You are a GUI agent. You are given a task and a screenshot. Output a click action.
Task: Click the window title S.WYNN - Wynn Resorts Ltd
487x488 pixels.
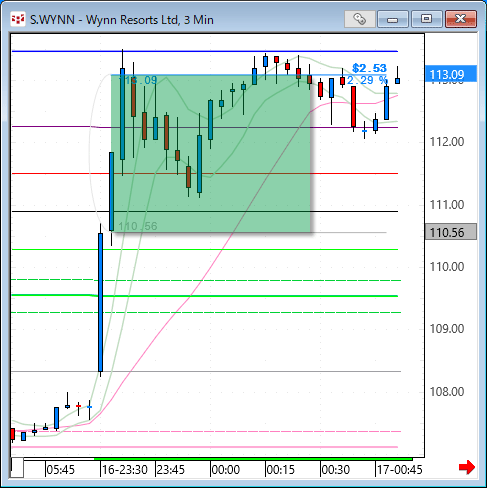point(122,20)
